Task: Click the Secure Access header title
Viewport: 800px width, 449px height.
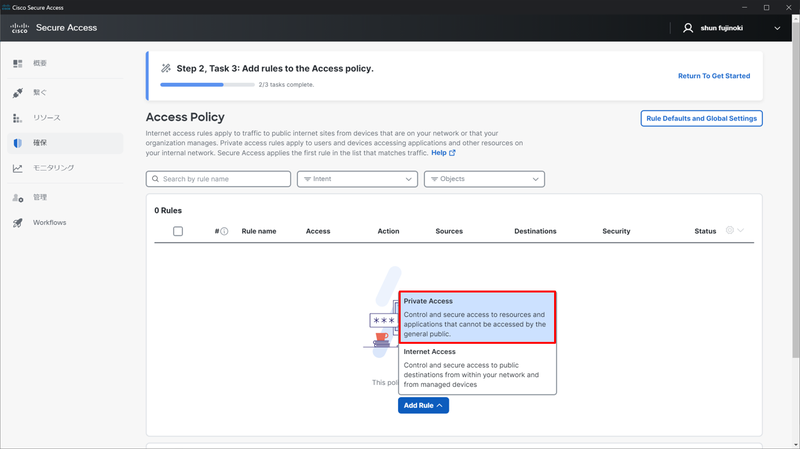Action: (66, 28)
